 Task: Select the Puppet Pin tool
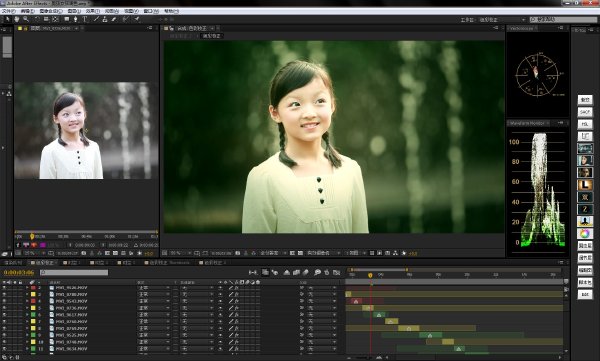point(137,19)
